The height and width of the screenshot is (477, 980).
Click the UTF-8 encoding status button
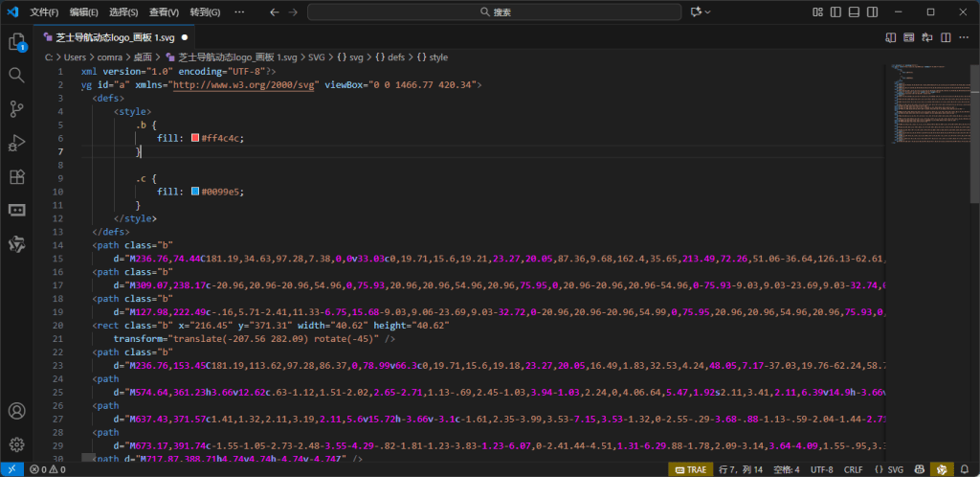pos(823,469)
